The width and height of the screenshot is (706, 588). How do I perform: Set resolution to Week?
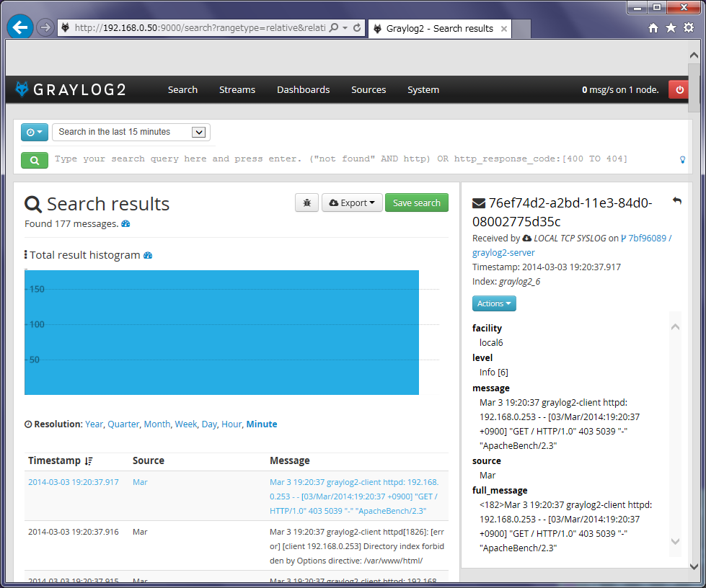pyautogui.click(x=186, y=424)
